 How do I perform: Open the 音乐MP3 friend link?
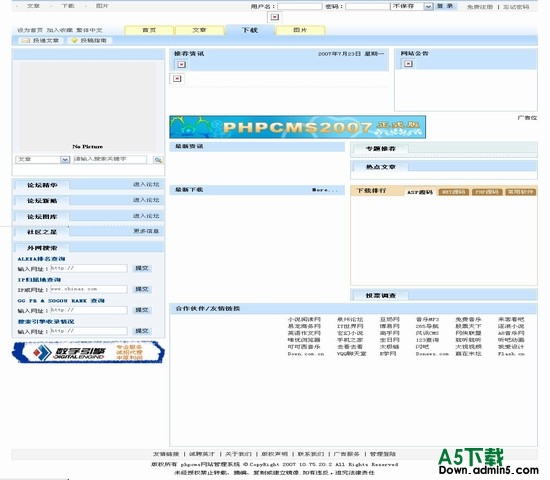(427, 320)
